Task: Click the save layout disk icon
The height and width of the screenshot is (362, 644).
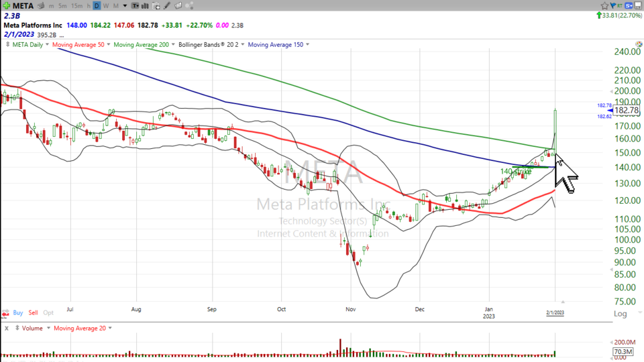Action: tap(638, 5)
